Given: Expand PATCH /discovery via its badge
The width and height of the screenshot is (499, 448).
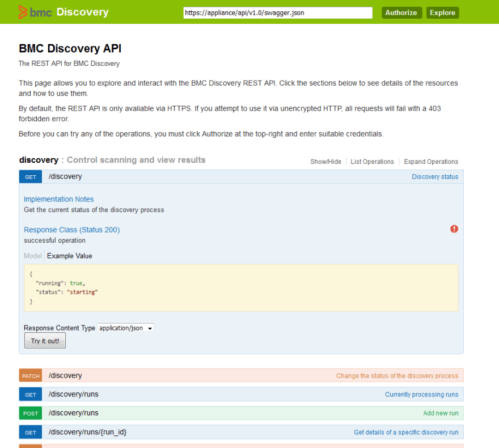Looking at the screenshot, I should click(31, 376).
